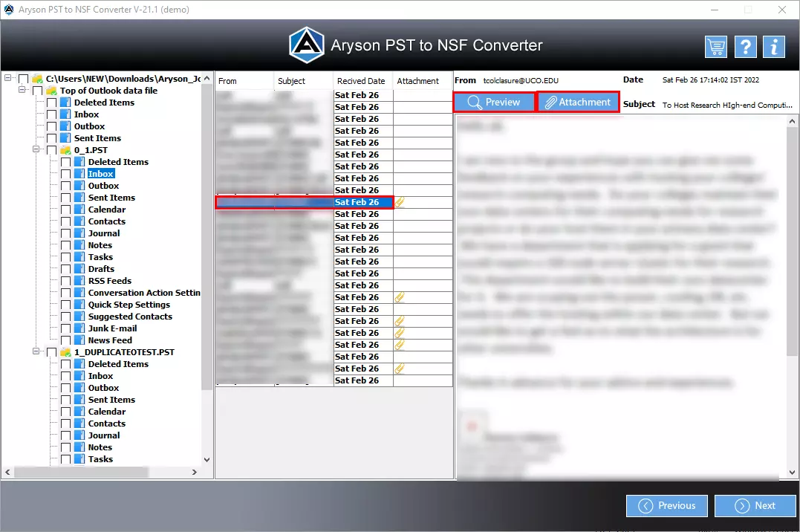This screenshot has height=532, width=800.
Task: Click the sender address tcolclasure@UCO.EDU
Action: tap(521, 81)
